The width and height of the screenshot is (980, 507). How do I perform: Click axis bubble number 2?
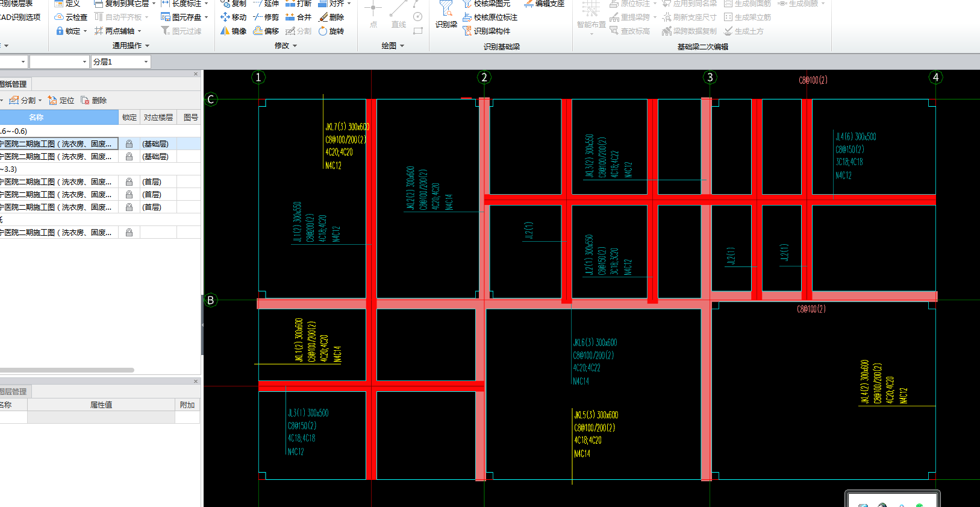[484, 77]
